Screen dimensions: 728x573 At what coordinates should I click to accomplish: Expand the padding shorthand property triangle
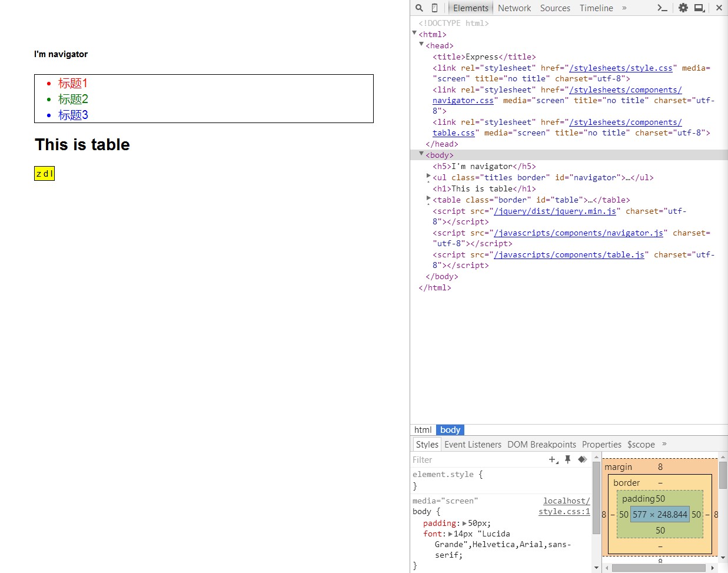click(464, 523)
